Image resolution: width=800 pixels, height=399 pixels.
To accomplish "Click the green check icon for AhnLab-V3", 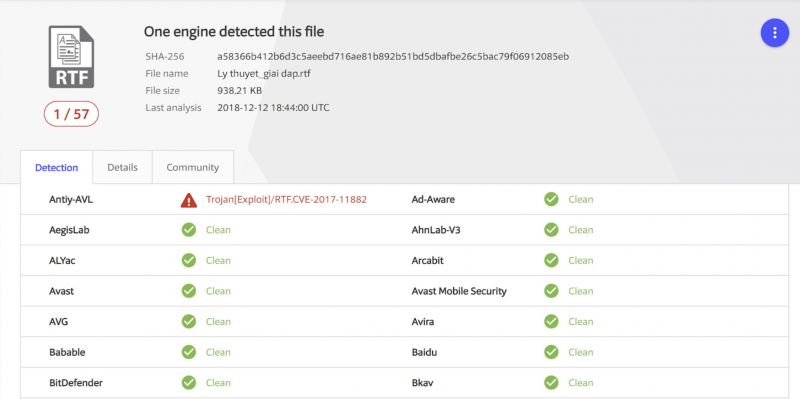I will tap(551, 230).
